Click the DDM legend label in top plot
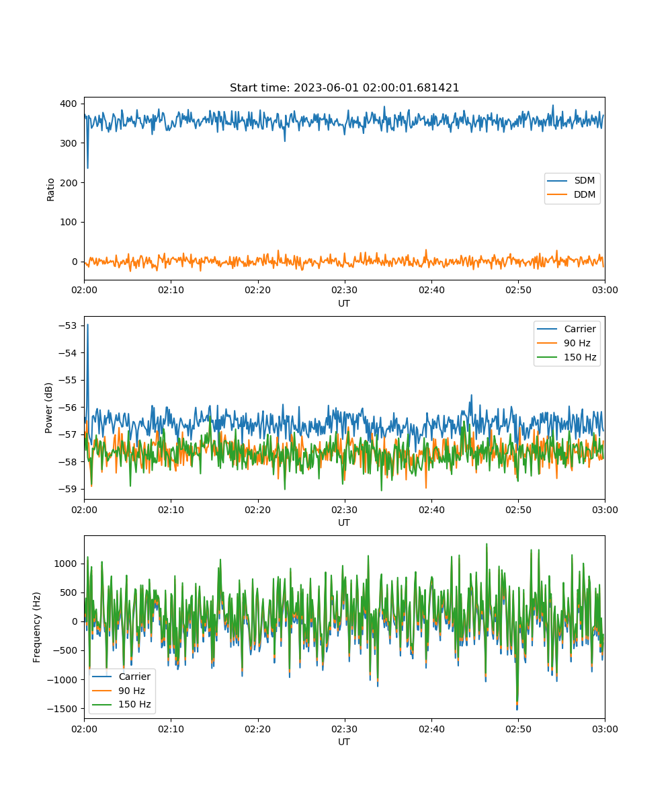This screenshot has width=672, height=807. tap(585, 195)
